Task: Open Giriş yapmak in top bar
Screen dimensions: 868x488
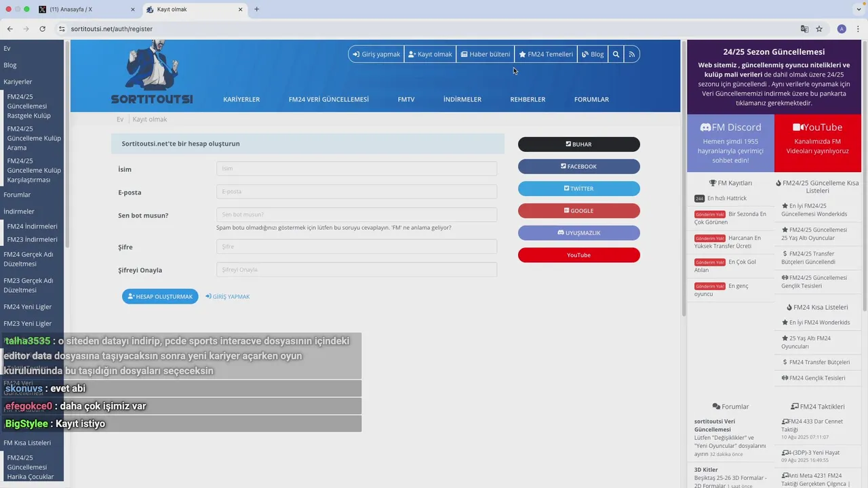Action: click(376, 54)
